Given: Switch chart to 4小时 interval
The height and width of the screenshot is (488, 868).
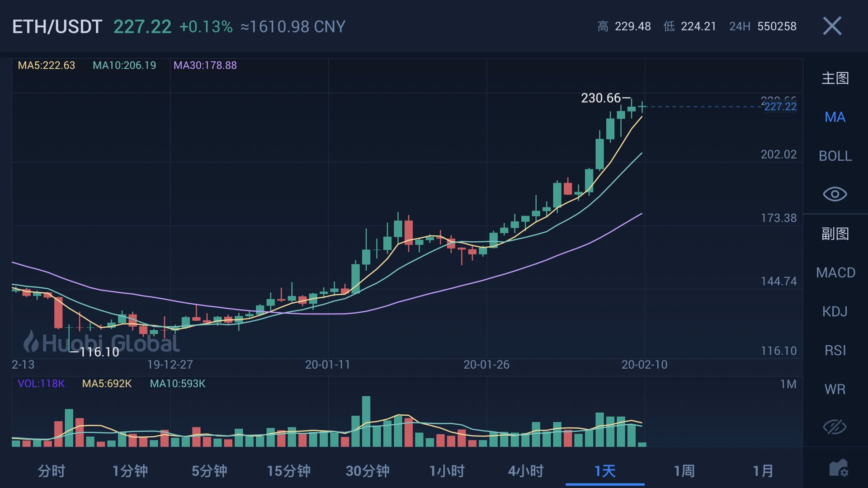Looking at the screenshot, I should point(525,471).
